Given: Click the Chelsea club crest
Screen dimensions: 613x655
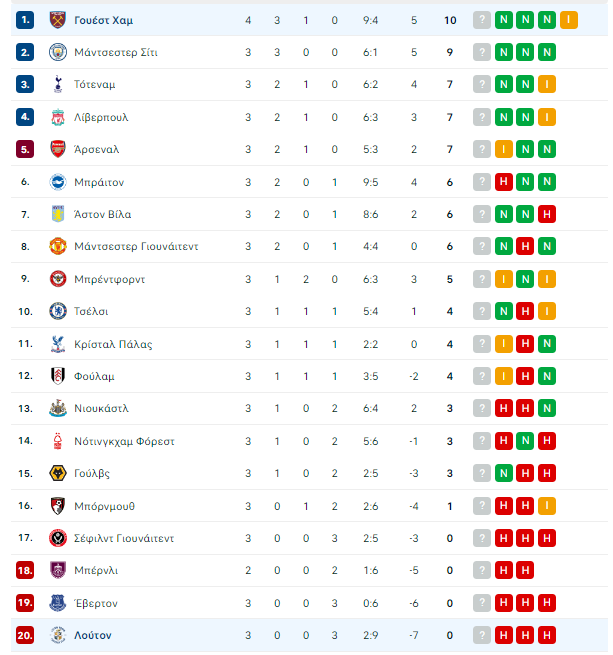Looking at the screenshot, I should pyautogui.click(x=58, y=311).
